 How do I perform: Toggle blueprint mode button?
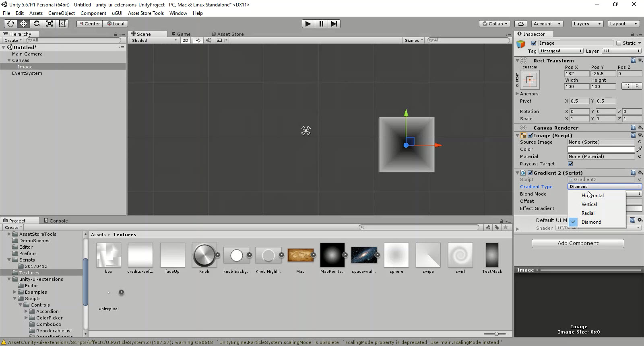tap(627, 86)
